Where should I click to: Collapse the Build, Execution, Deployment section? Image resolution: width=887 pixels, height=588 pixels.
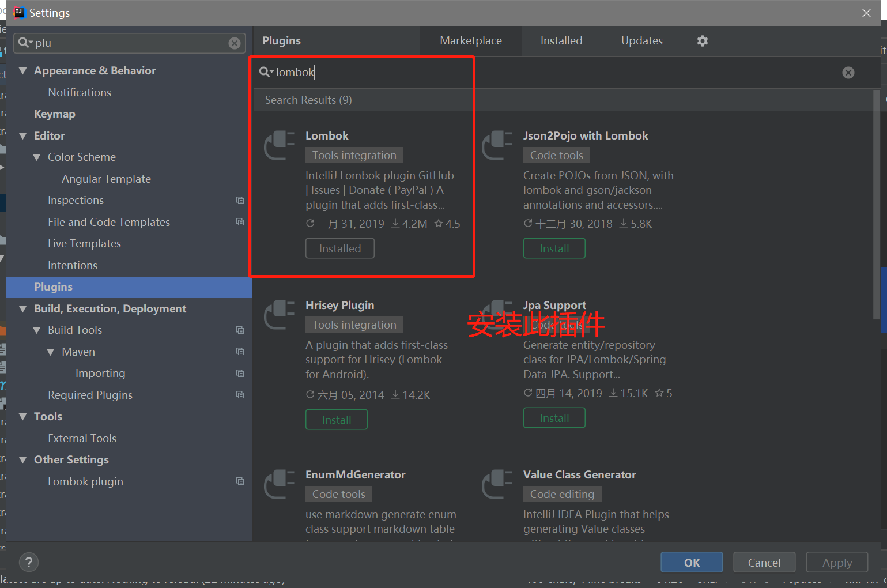click(23, 309)
